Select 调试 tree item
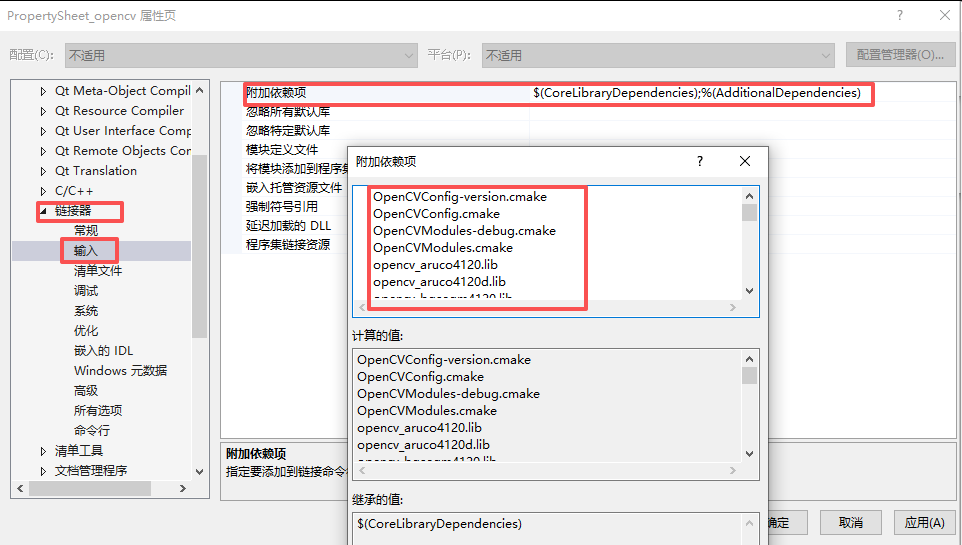This screenshot has height=545, width=962. (x=86, y=291)
